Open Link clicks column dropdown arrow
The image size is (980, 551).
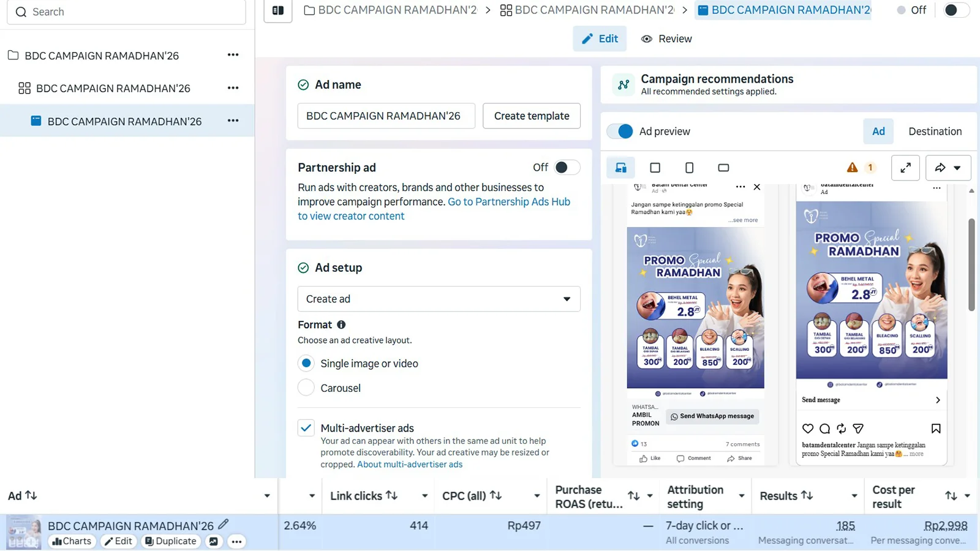click(424, 496)
